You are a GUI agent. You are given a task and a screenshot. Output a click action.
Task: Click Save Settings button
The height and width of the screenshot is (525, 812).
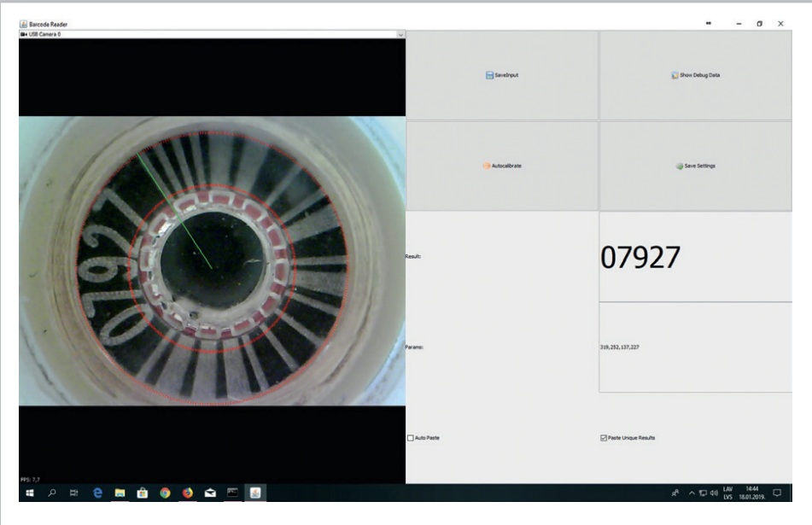(696, 166)
